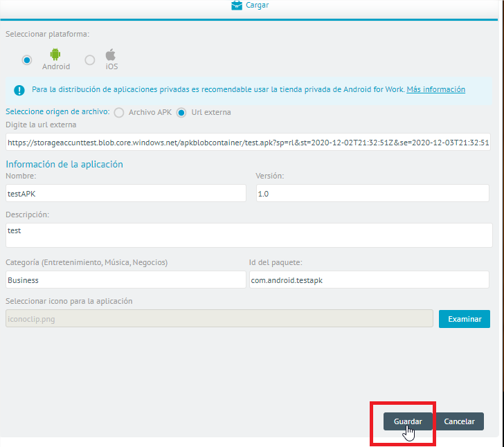Click the iOS platform label

[111, 66]
